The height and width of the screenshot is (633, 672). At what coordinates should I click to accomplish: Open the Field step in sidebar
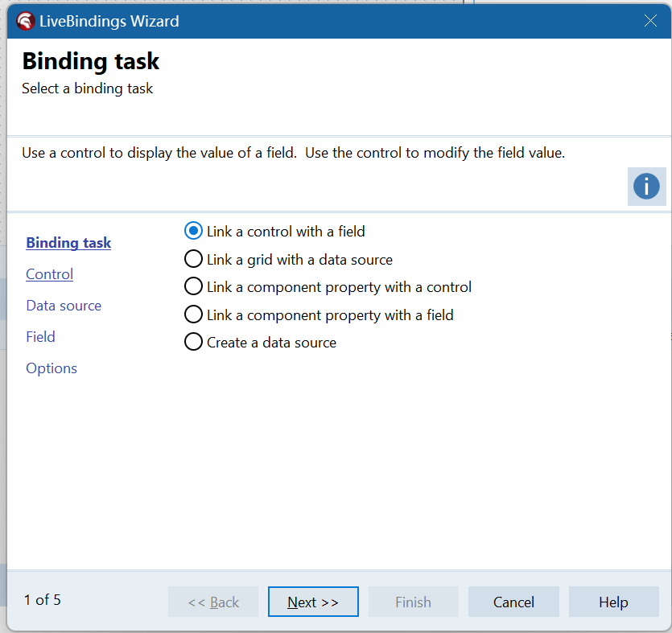[40, 337]
